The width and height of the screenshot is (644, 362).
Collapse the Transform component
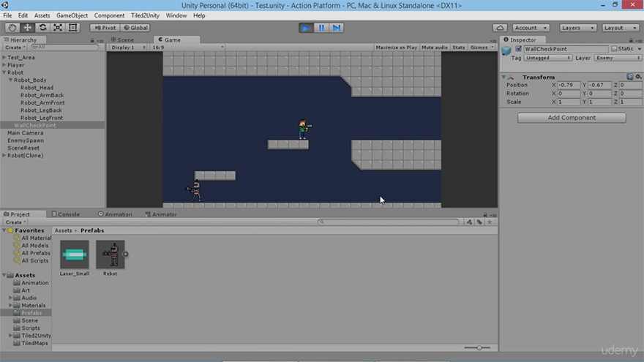click(x=504, y=77)
